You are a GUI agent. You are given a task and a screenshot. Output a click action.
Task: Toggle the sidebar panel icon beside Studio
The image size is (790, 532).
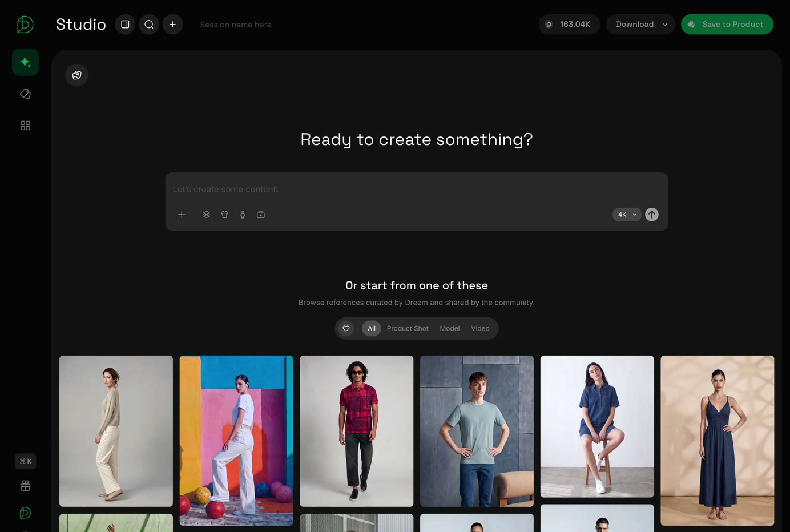click(125, 25)
